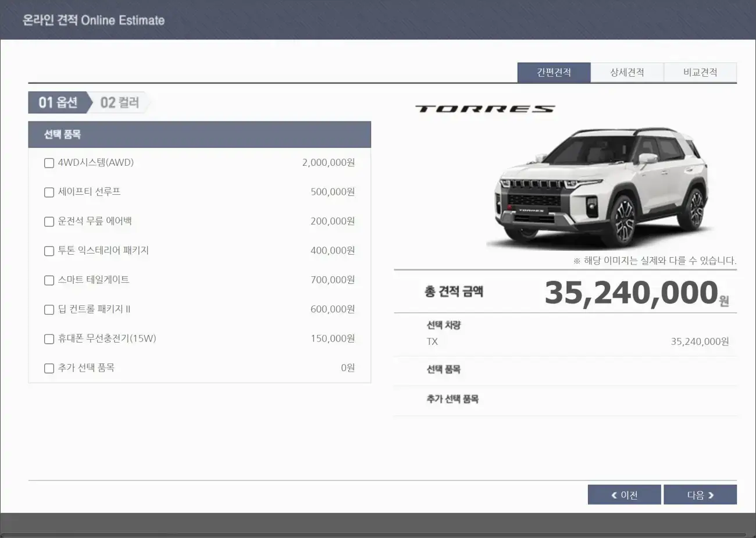756x538 pixels.
Task: Click the TX trim label
Action: pyautogui.click(x=432, y=341)
